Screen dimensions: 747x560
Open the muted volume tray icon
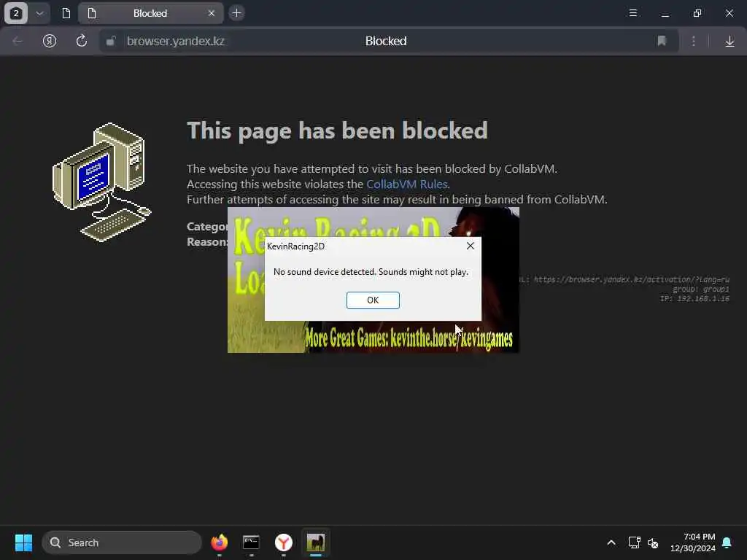coord(653,542)
